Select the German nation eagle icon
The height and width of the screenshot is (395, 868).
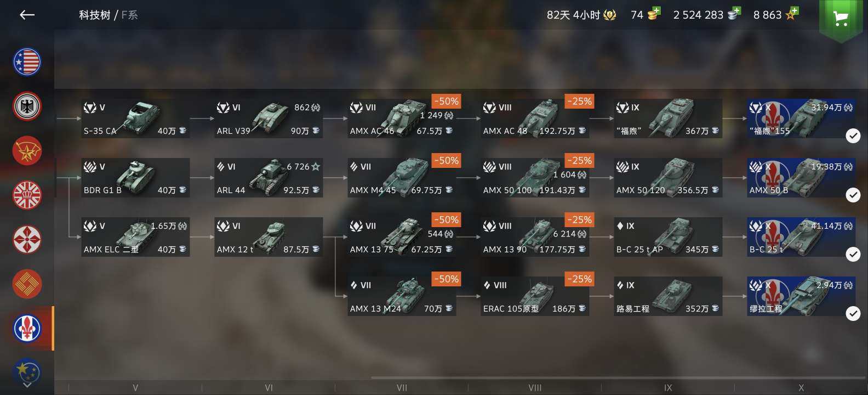click(27, 106)
